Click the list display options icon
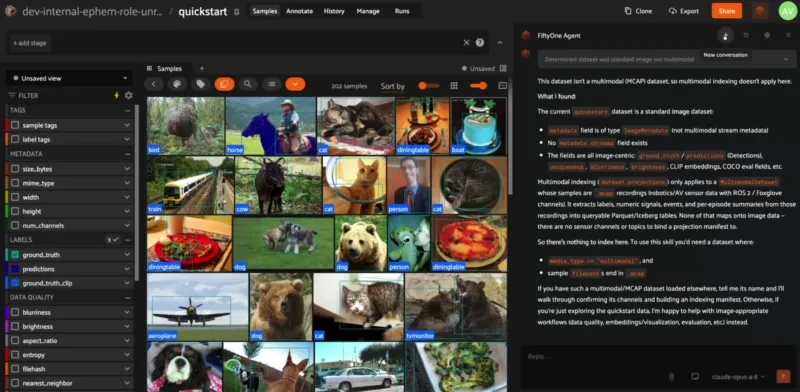The image size is (800, 392). click(x=272, y=84)
